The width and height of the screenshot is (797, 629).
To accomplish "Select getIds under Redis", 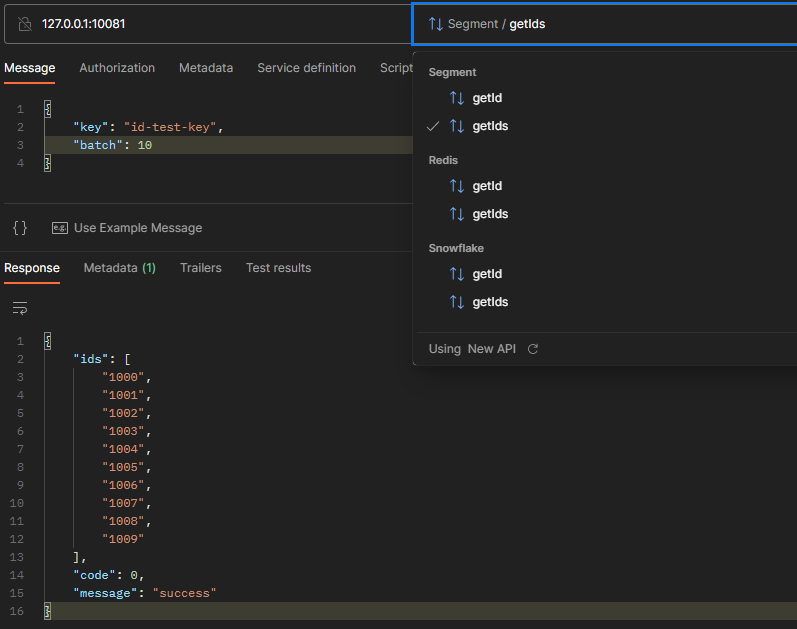I will tap(490, 214).
